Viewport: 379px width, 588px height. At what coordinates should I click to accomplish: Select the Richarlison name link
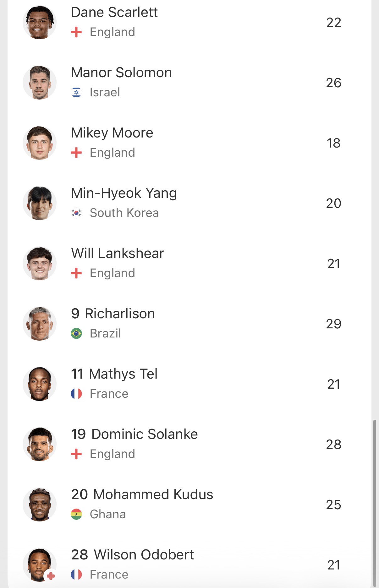click(120, 314)
